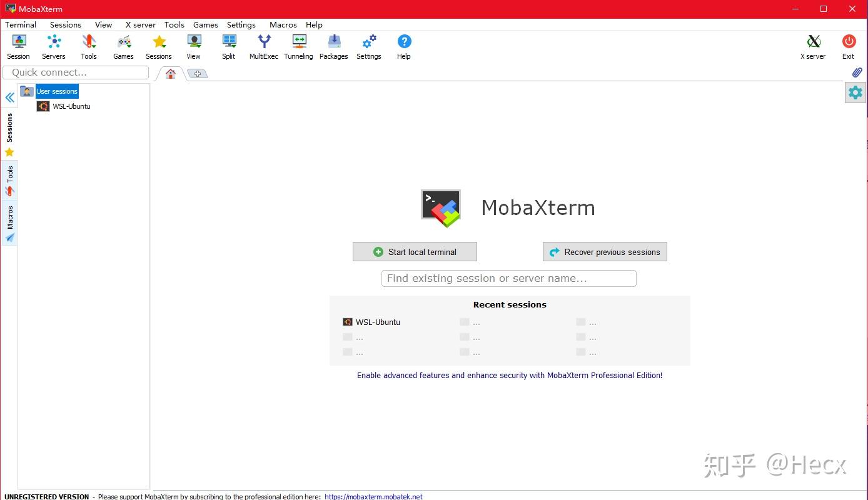Open the starred sessions panel
This screenshot has width=868, height=500.
tap(9, 152)
